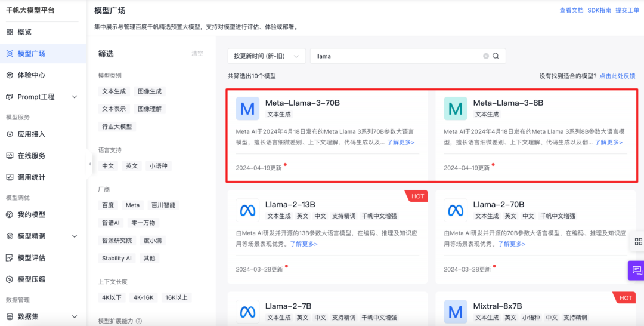
Task: Click the Meta-Llama-3-70B logo icon
Action: [x=247, y=109]
